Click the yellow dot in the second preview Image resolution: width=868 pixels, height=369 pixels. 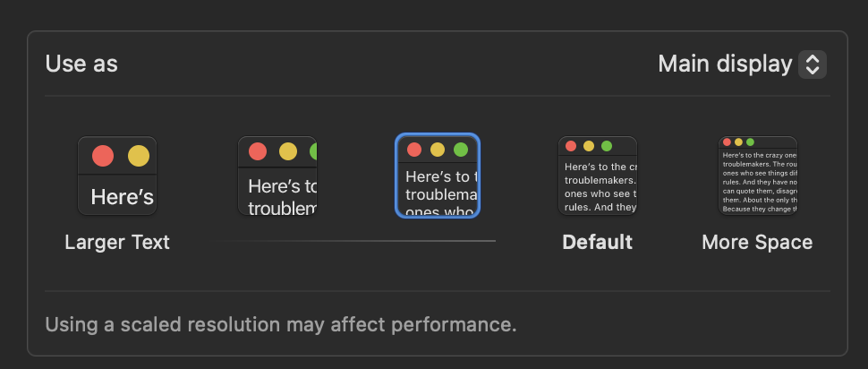point(288,151)
